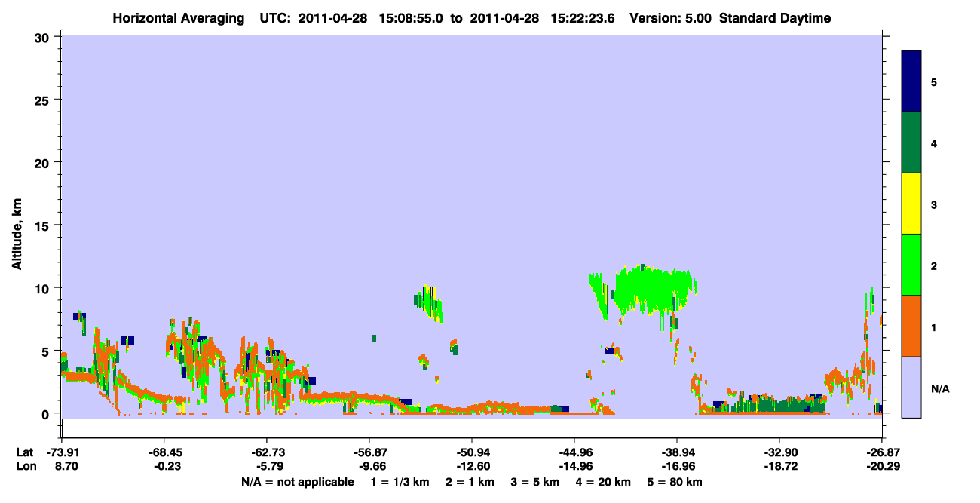The image size is (980, 503).
Task: Click the legend text '5 = 80 km'
Action: click(x=677, y=482)
